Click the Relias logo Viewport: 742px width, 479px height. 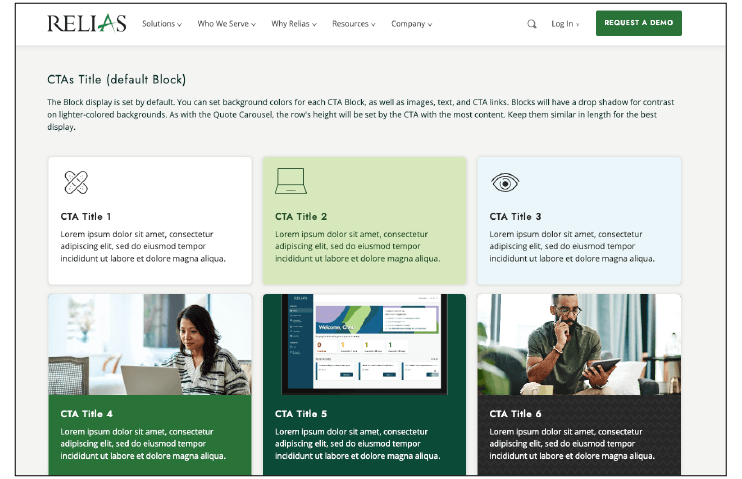[87, 23]
